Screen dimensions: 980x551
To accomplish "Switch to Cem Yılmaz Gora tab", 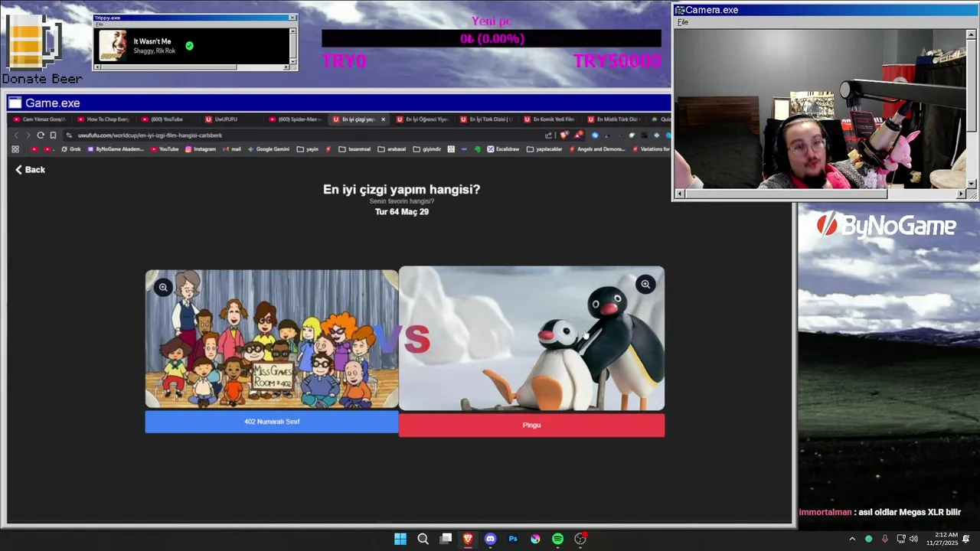I will pyautogui.click(x=40, y=119).
